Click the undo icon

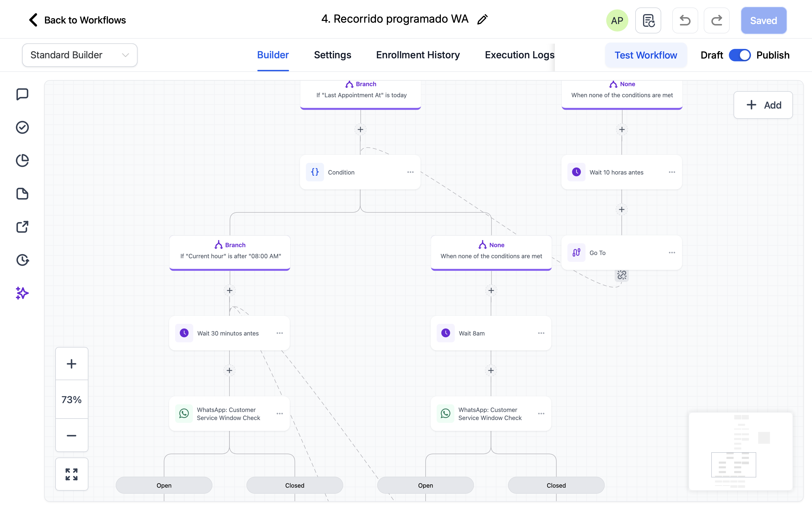(685, 20)
